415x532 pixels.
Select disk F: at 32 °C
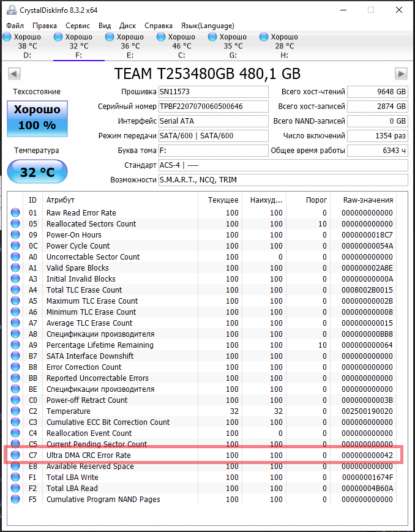(x=79, y=46)
